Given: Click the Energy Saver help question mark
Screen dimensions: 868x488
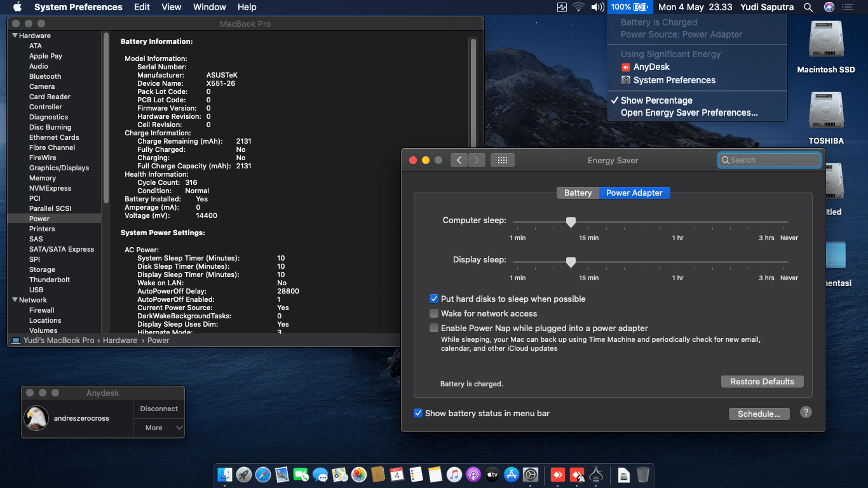Looking at the screenshot, I should pyautogui.click(x=806, y=412).
